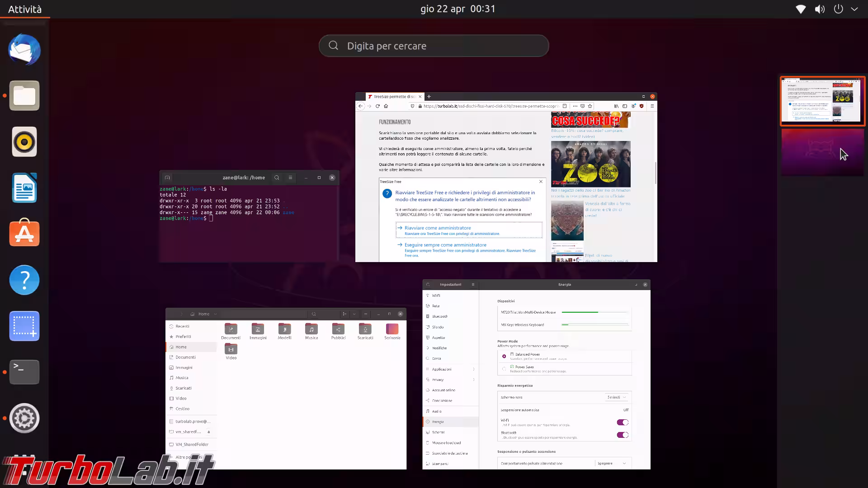Open Ubuntu Software store icon
This screenshot has height=488, width=868.
[24, 234]
